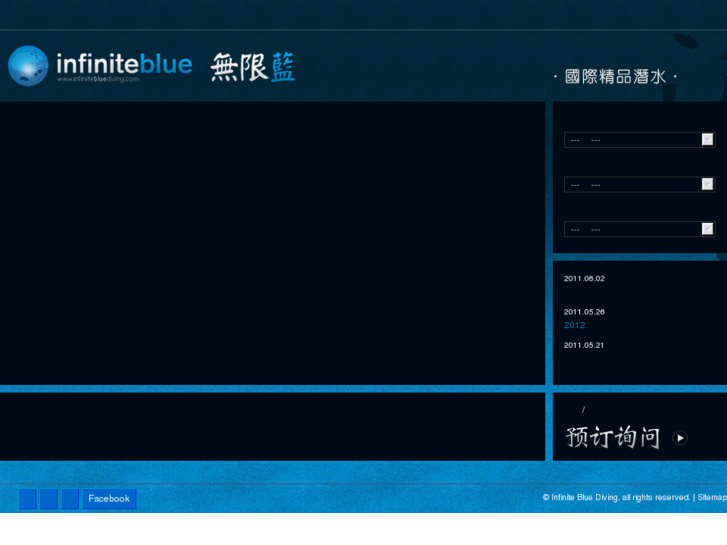Click the Infinite Blue globe logo icon

pos(28,65)
